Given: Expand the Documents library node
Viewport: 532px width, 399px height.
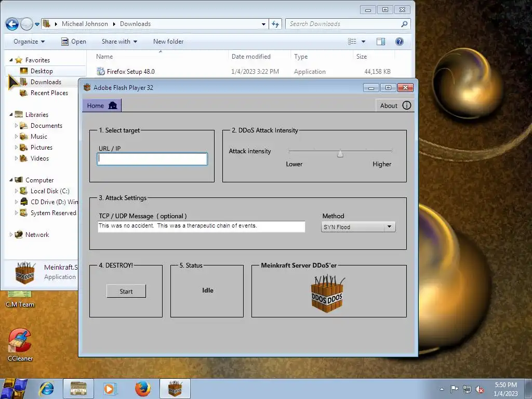Looking at the screenshot, I should coord(16,126).
